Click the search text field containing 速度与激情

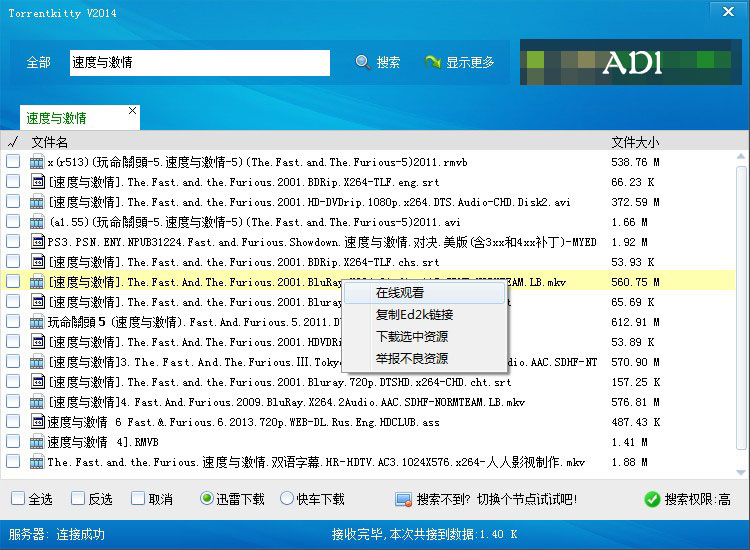[x=199, y=63]
